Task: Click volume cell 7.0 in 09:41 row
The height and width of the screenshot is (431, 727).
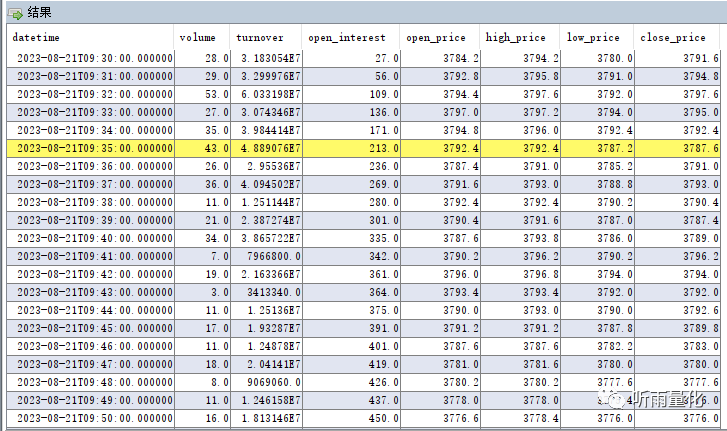Action: (202, 256)
